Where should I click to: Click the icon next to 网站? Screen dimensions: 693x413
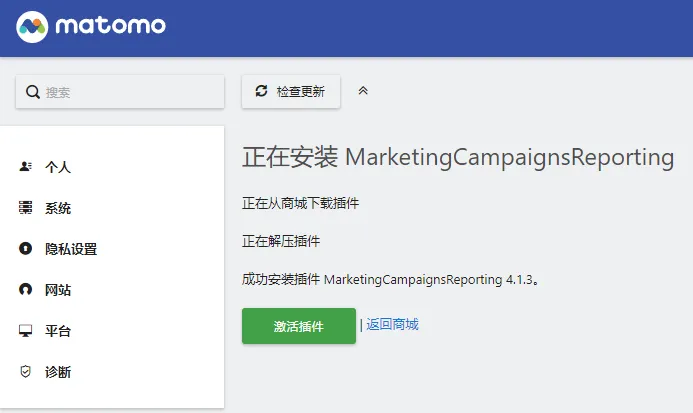point(26,290)
